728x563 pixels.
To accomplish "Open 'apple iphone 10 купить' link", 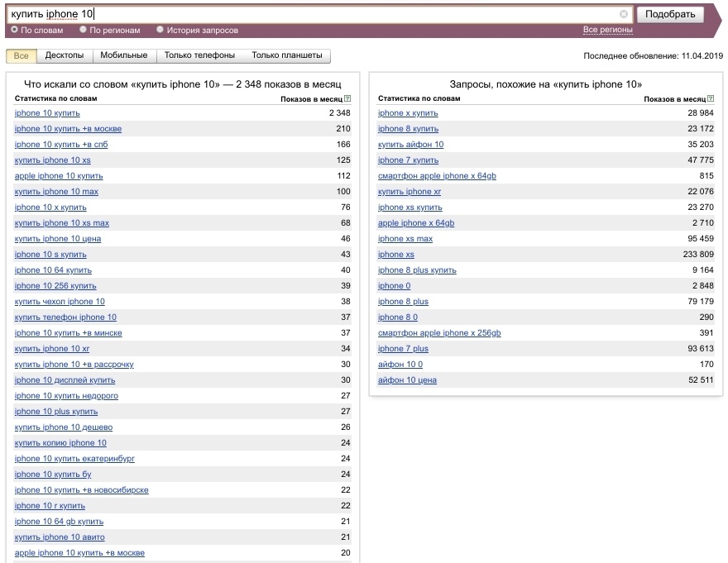I will (59, 176).
